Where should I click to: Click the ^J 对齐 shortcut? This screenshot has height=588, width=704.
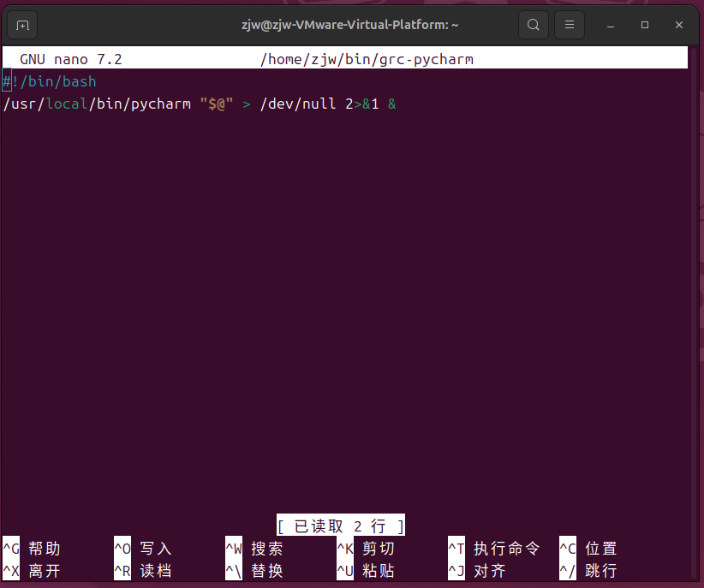coord(477,571)
